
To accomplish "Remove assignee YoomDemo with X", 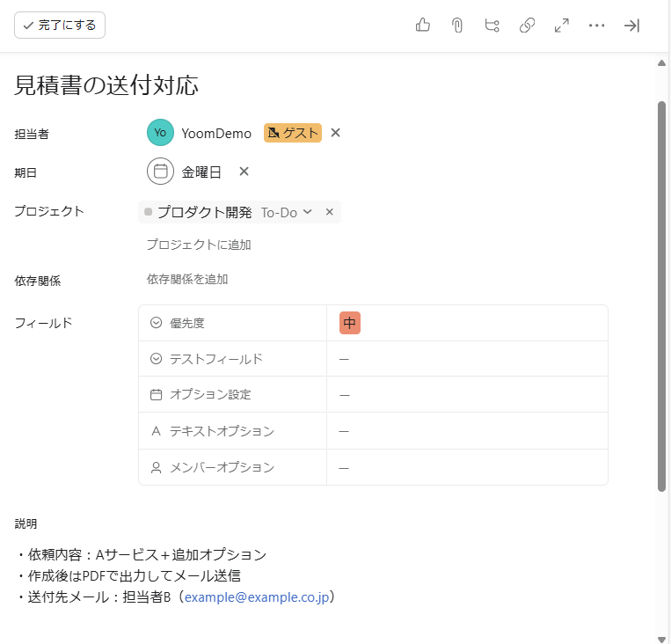I will click(x=336, y=133).
